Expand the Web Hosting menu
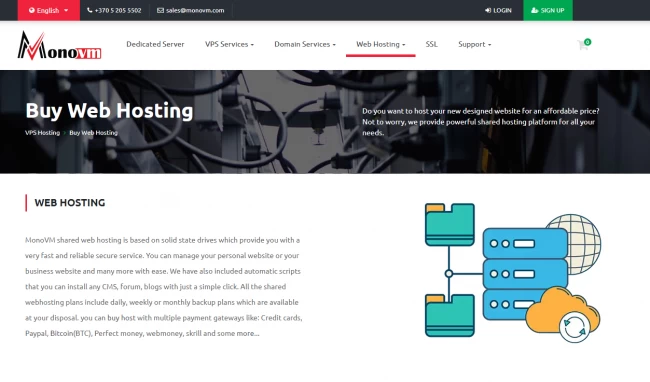The height and width of the screenshot is (382, 650). click(x=381, y=44)
